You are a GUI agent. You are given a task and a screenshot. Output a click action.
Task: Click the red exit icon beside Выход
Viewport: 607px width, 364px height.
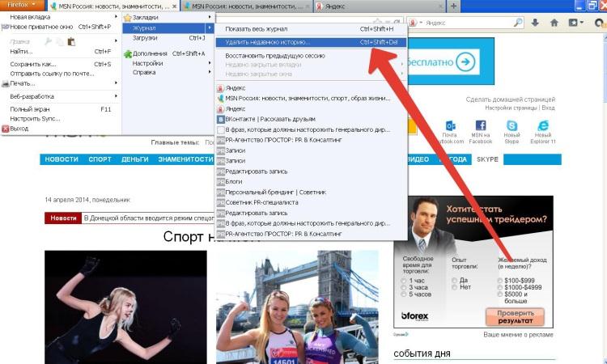point(6,129)
